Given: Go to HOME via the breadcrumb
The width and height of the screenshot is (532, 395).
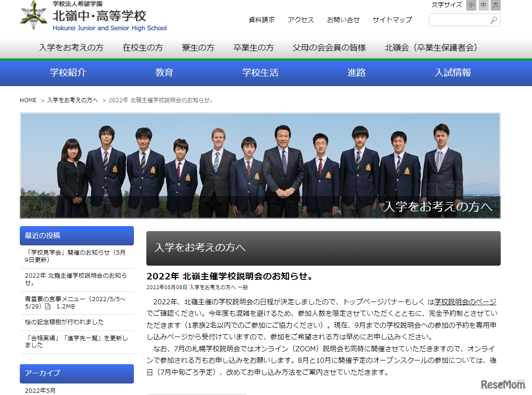Looking at the screenshot, I should pos(28,100).
